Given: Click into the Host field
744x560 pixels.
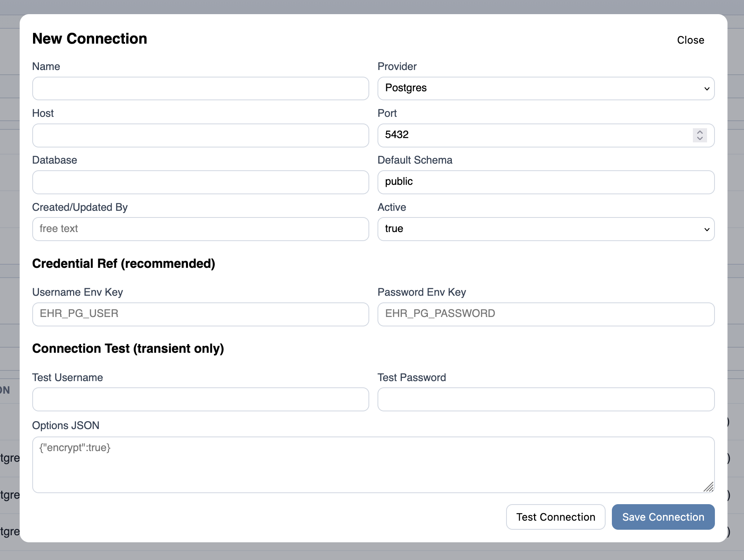Looking at the screenshot, I should click(201, 135).
